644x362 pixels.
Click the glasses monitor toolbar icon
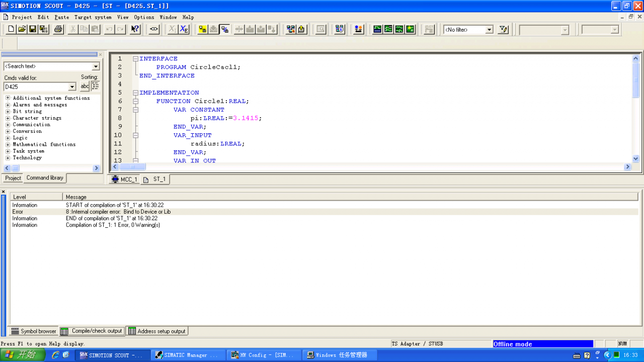154,29
